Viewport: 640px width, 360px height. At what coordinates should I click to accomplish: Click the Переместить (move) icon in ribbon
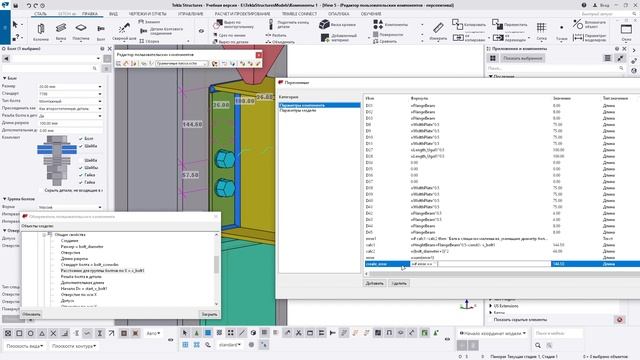click(498, 24)
